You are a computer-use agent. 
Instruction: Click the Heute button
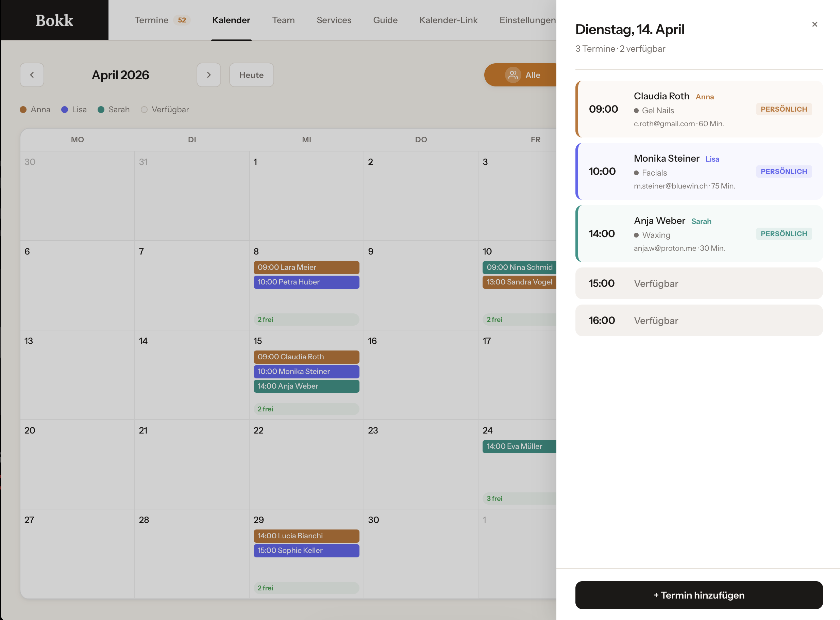coord(251,75)
